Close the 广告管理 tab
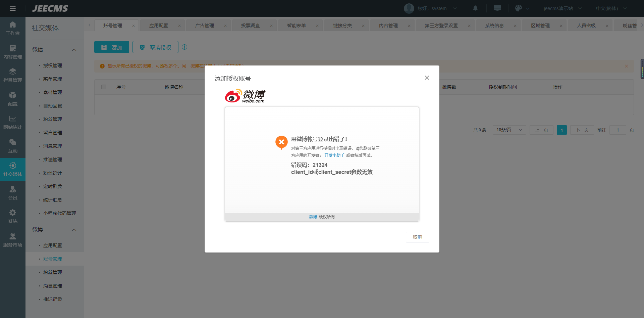 (225, 26)
